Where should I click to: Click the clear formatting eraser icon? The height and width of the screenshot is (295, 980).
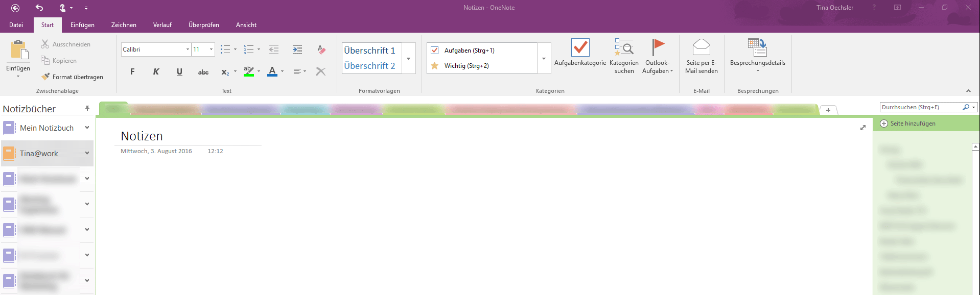point(321,50)
